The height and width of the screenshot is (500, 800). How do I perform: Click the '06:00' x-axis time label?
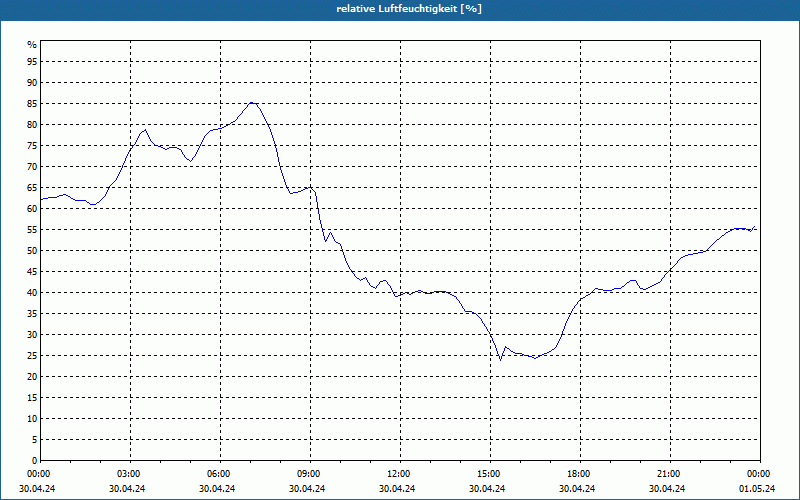point(218,474)
